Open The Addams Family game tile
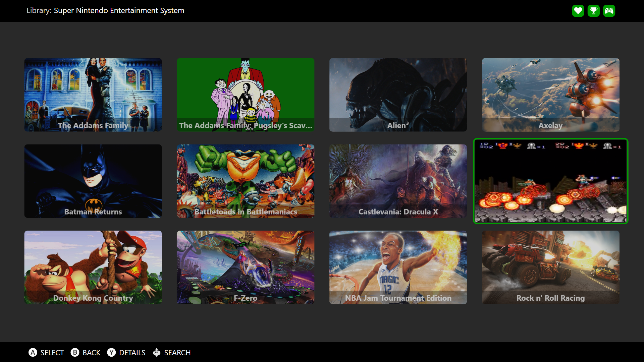 pyautogui.click(x=93, y=95)
